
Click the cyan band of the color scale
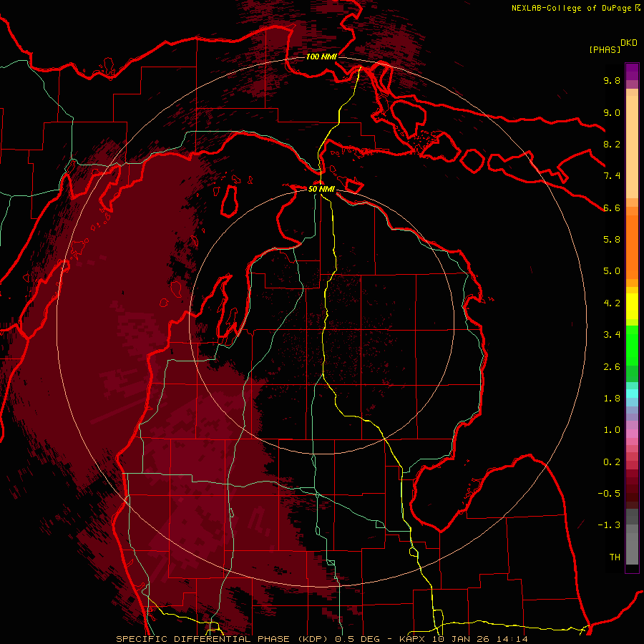tap(632, 394)
